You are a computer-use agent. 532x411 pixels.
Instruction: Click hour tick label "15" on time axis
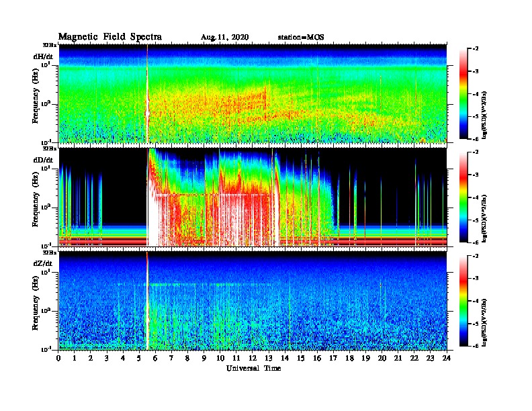click(x=301, y=358)
